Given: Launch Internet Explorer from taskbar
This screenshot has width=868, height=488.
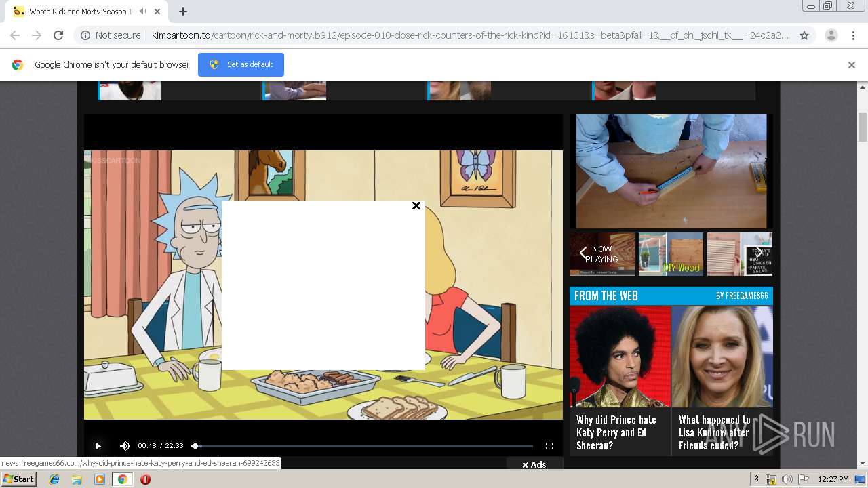Looking at the screenshot, I should (54, 479).
